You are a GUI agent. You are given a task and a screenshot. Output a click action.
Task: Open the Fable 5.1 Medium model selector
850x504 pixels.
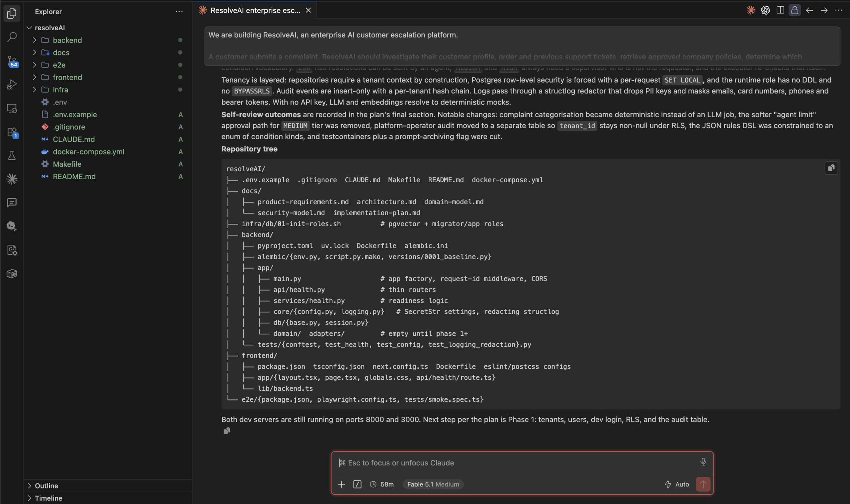point(433,484)
